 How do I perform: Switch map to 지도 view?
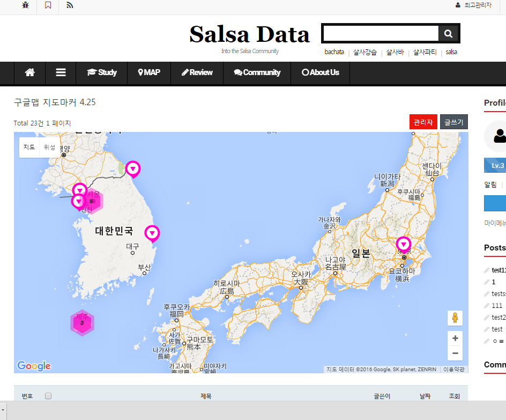pyautogui.click(x=29, y=147)
